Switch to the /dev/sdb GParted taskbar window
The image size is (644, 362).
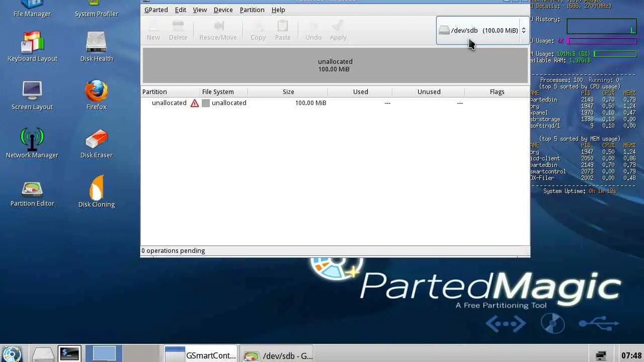coord(276,355)
